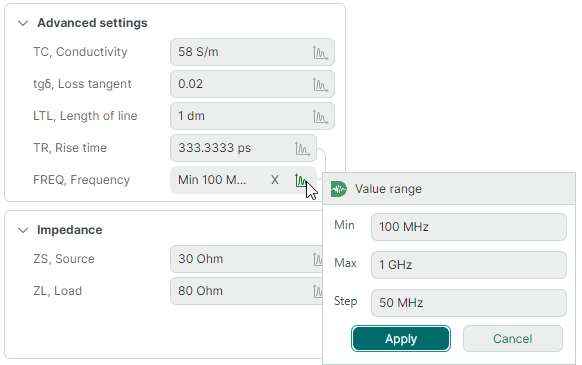Open value range icon for Rise time
The height and width of the screenshot is (365, 582).
tap(302, 149)
